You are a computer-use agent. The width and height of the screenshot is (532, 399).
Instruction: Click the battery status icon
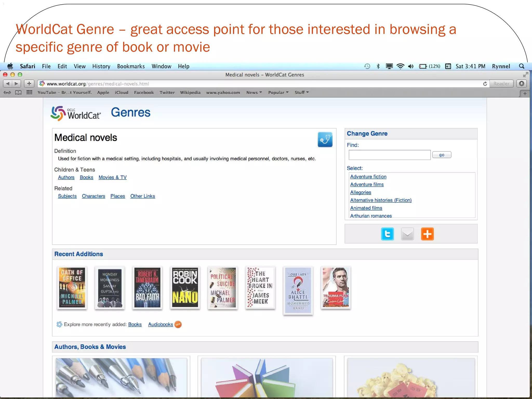tap(423, 66)
